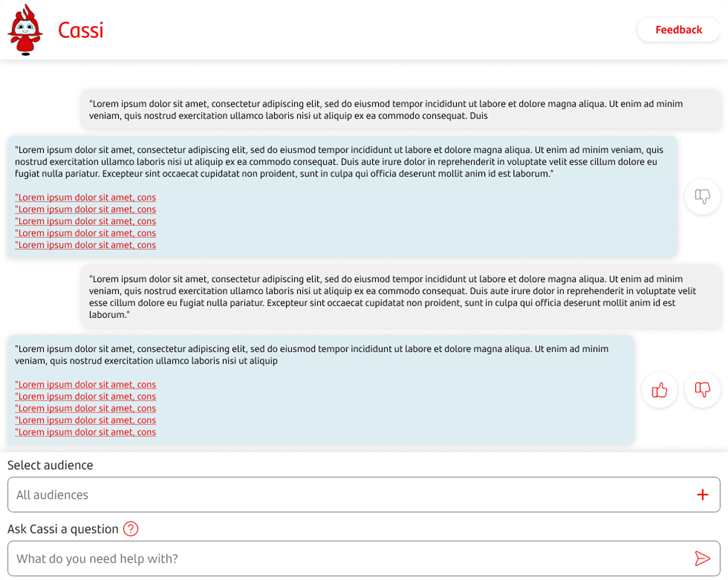Viewport: 728px width, 580px height.
Task: Open the All audiences dropdown
Action: tap(364, 495)
